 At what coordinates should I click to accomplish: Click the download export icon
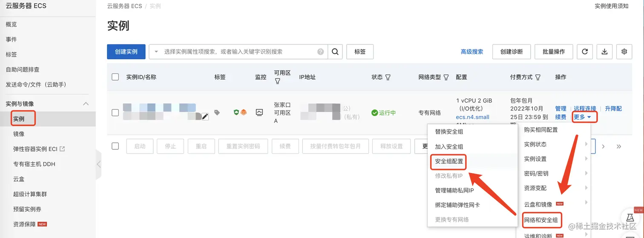coord(604,52)
